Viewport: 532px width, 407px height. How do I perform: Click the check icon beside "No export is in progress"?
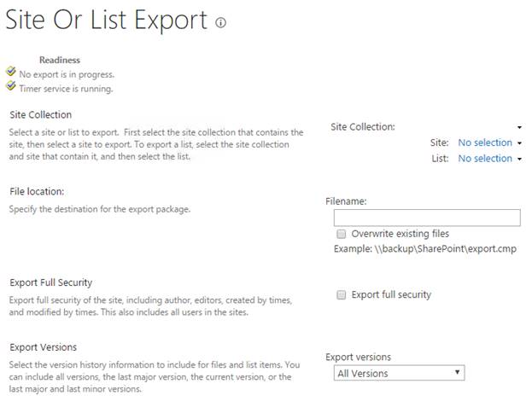pos(11,73)
